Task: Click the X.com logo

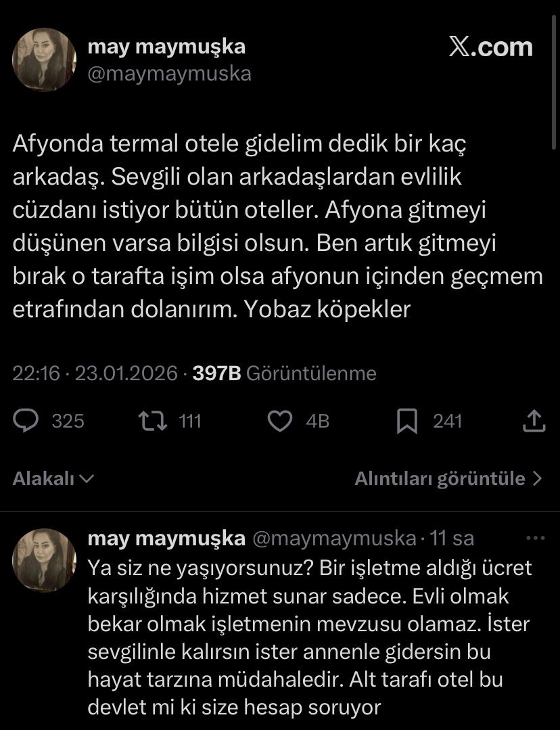Action: click(490, 47)
